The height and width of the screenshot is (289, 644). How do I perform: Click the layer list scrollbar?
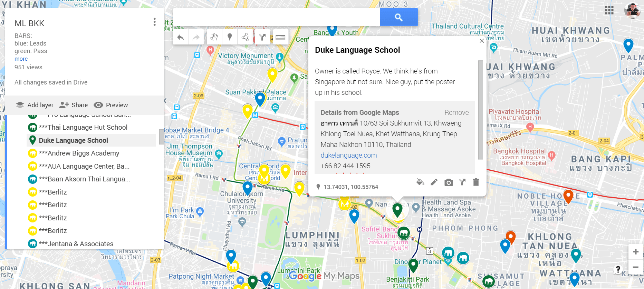[x=161, y=137]
